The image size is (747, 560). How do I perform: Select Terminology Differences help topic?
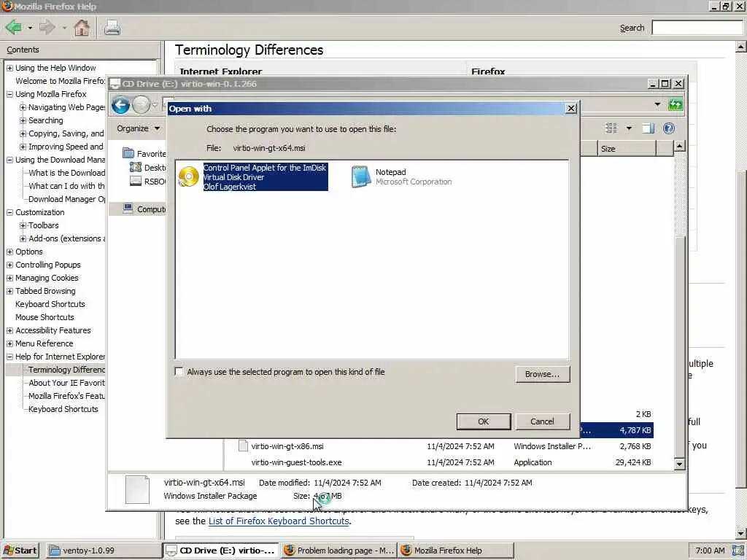click(x=66, y=370)
